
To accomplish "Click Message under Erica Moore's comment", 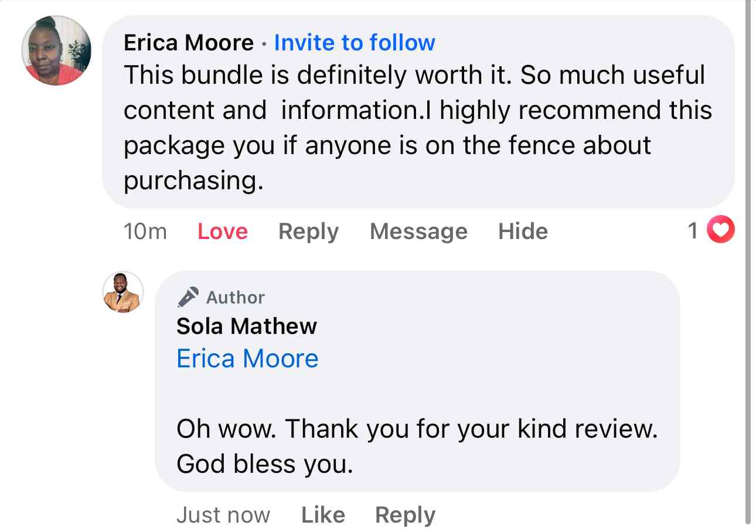I will (x=418, y=231).
